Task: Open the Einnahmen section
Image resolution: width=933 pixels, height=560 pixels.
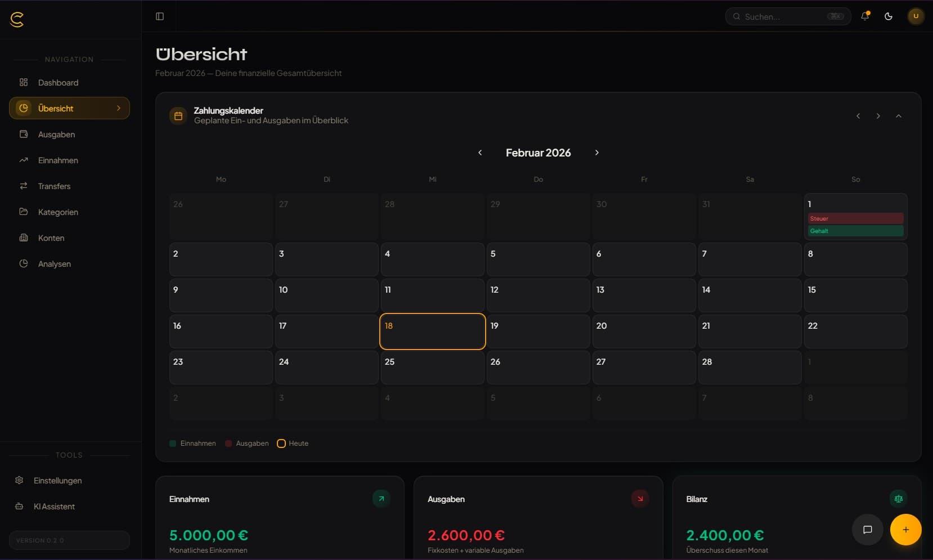Action: [57, 160]
